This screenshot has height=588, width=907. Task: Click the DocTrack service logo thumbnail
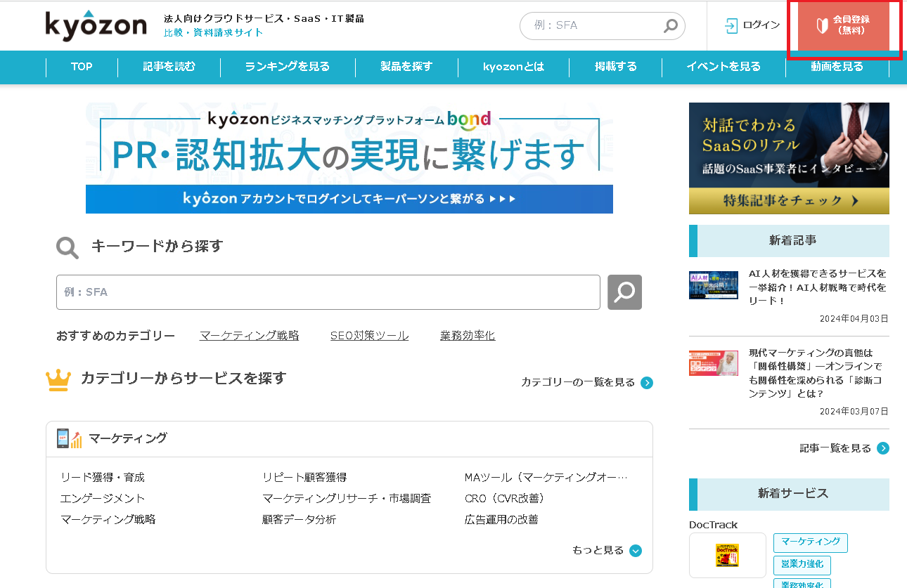coord(728,555)
